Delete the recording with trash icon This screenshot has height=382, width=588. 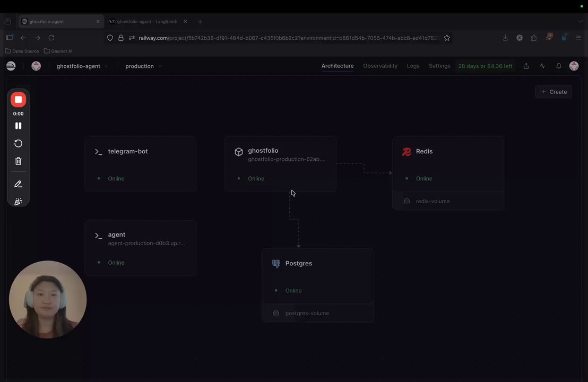[18, 161]
